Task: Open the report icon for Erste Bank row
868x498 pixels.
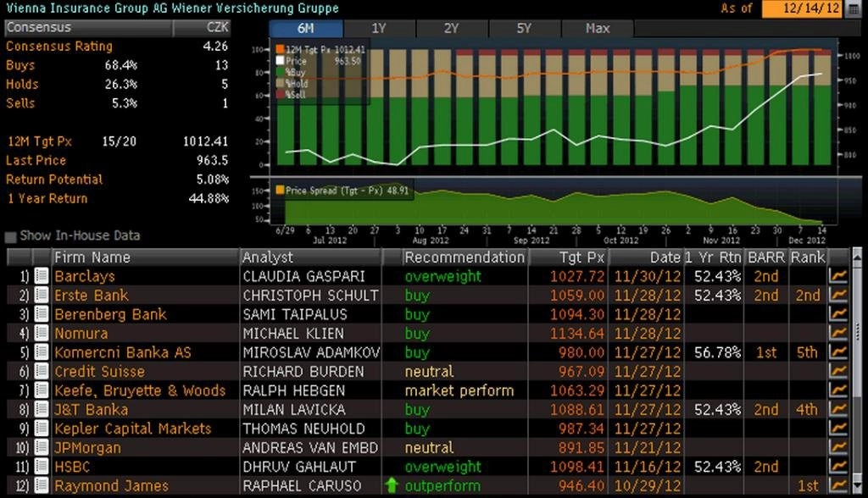Action: (42, 295)
